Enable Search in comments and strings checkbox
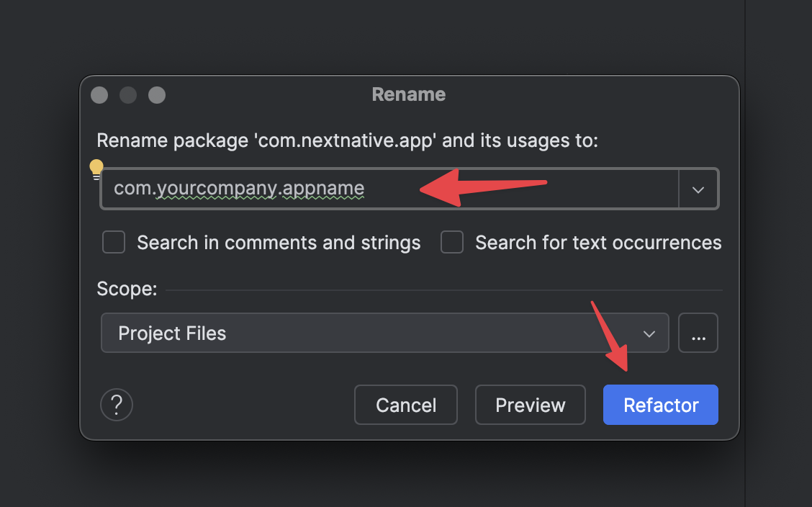The height and width of the screenshot is (507, 812). click(x=114, y=243)
